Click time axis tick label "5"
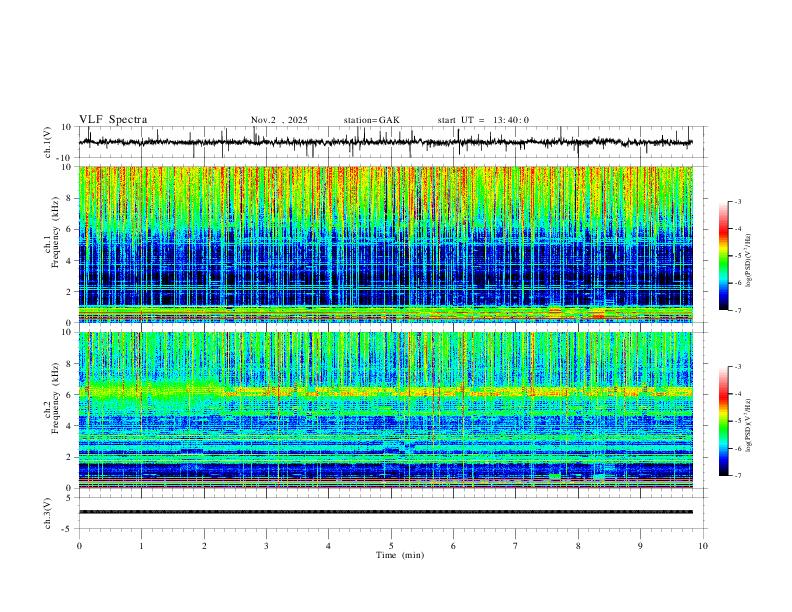The height and width of the screenshot is (612, 792). (x=391, y=546)
